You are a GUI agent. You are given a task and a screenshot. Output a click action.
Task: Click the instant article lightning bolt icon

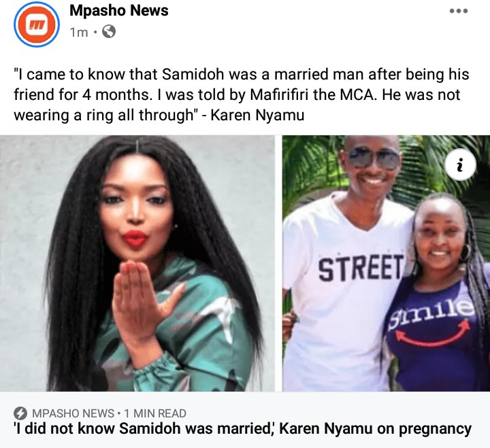20,413
